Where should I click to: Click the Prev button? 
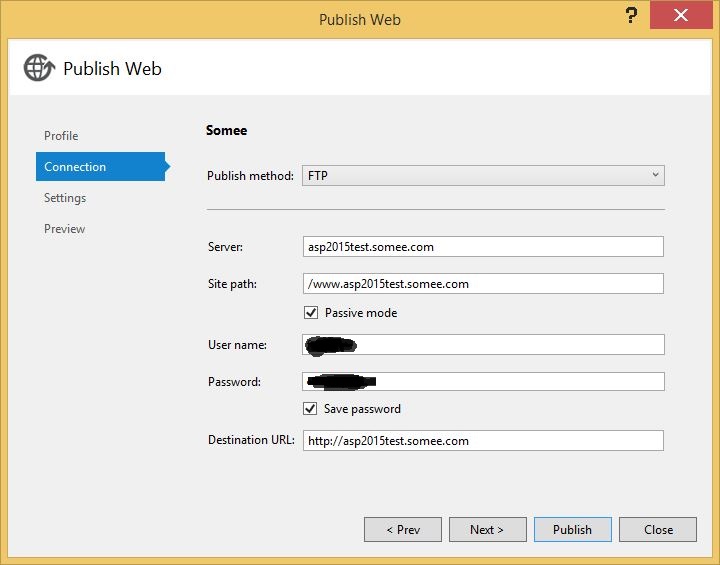click(403, 530)
